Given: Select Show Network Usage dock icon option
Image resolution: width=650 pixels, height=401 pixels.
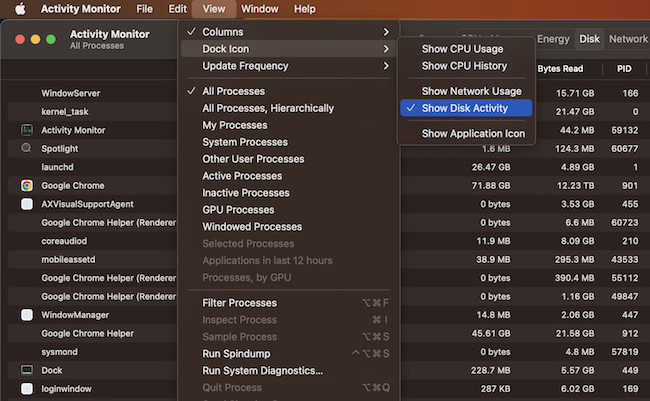Looking at the screenshot, I should 466,91.
